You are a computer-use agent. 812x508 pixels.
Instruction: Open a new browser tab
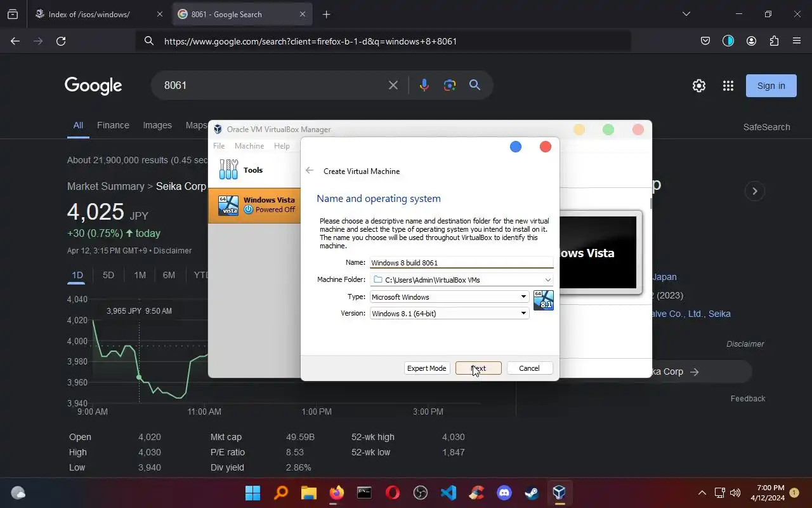[x=326, y=14]
